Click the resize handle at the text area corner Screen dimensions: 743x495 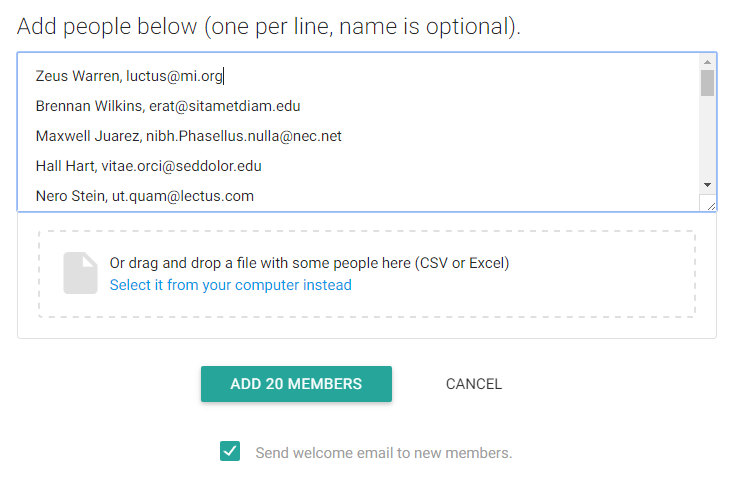click(x=710, y=205)
